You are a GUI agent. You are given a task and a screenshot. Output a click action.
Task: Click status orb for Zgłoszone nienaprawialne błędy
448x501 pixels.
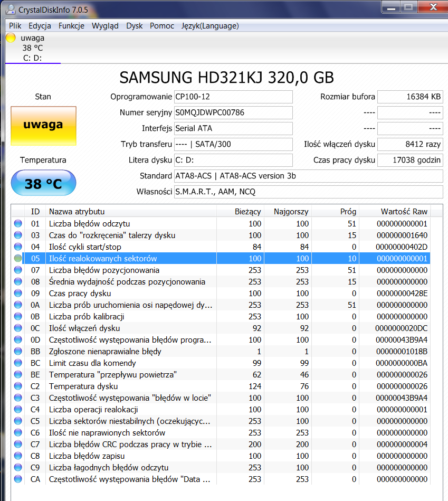pyautogui.click(x=18, y=351)
